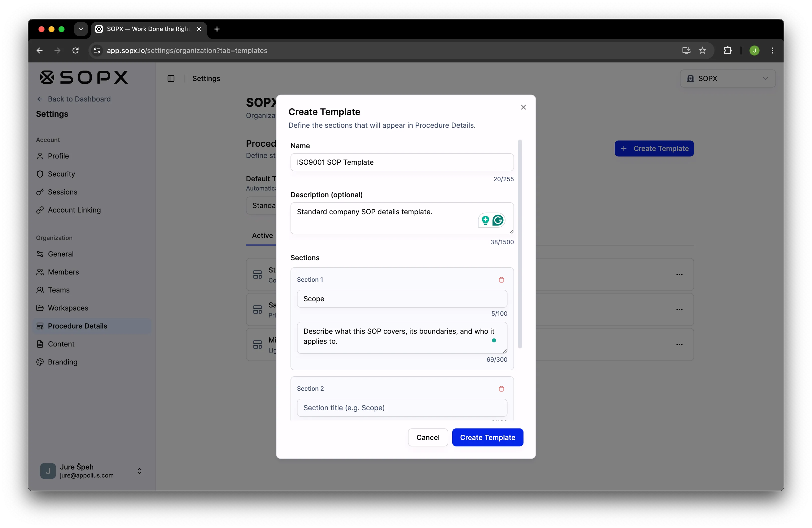The width and height of the screenshot is (812, 528).
Task: Delete Section 2 with trash icon
Action: [x=501, y=388]
